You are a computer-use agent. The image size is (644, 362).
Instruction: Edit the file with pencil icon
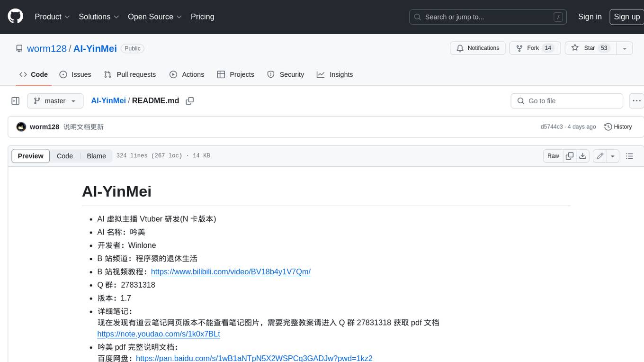pyautogui.click(x=599, y=156)
